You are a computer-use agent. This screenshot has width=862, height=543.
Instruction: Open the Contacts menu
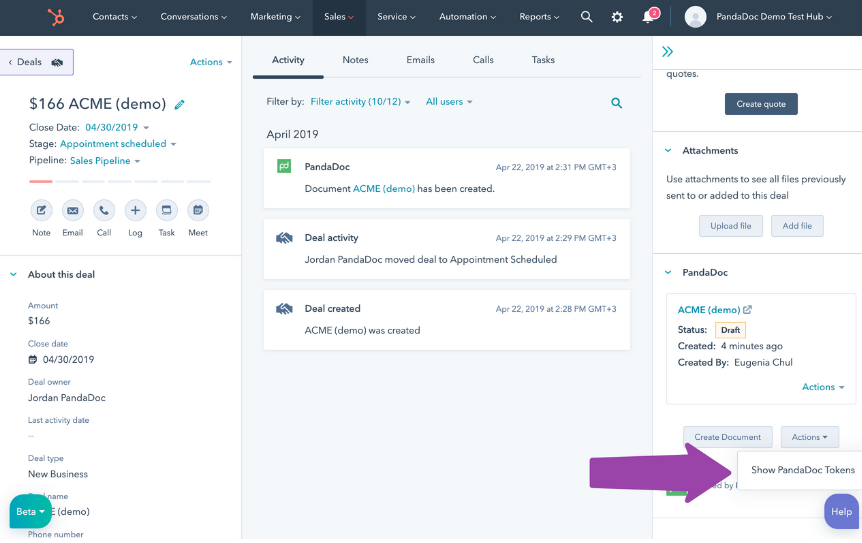point(114,17)
